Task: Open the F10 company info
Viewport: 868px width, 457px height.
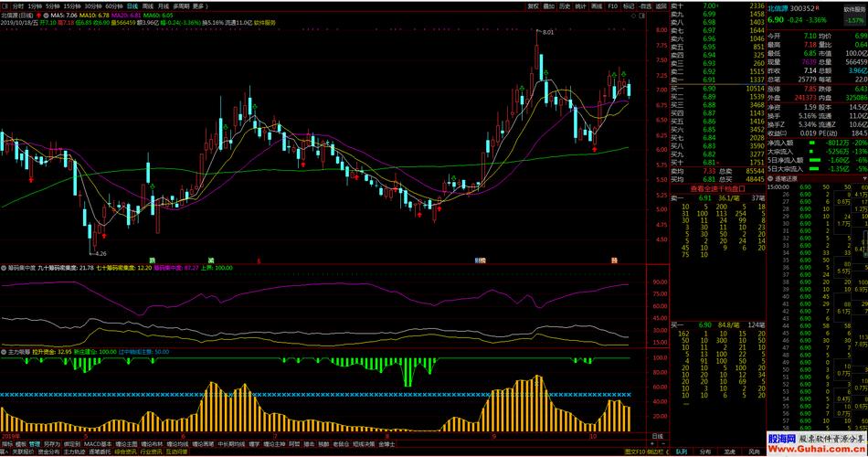Action: 613,6
